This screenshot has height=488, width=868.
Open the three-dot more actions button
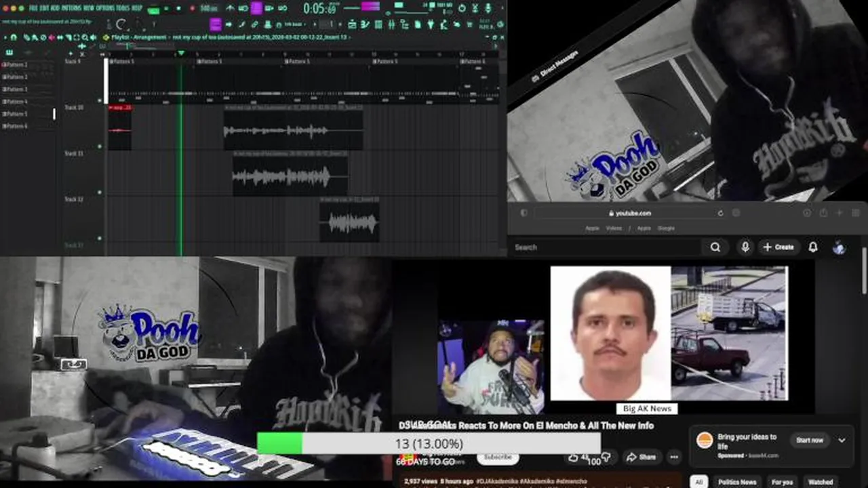(674, 457)
